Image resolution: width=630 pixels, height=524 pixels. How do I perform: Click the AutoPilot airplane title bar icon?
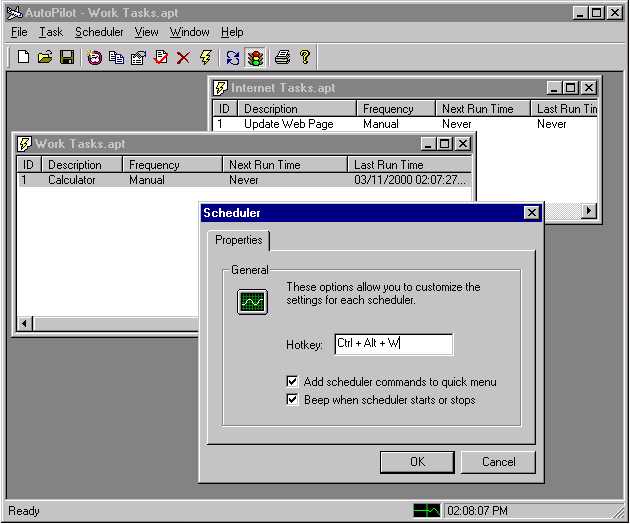[x=14, y=13]
